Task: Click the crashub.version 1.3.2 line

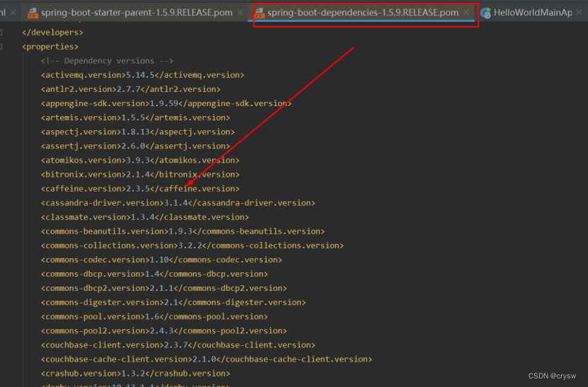Action: 135,374
